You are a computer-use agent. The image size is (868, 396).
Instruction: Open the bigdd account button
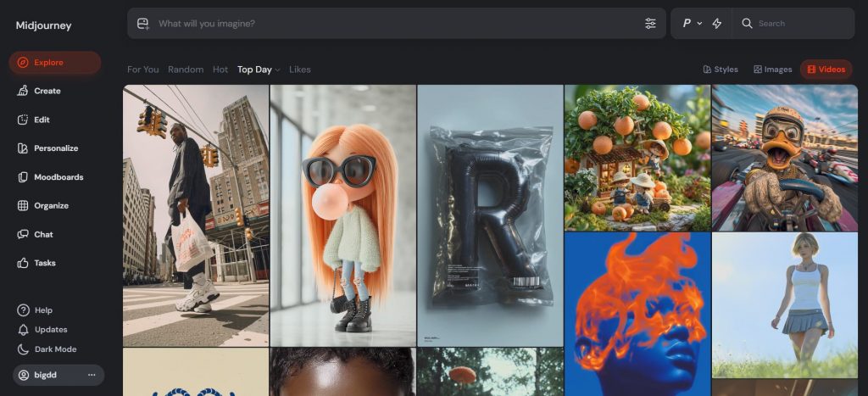[58, 375]
